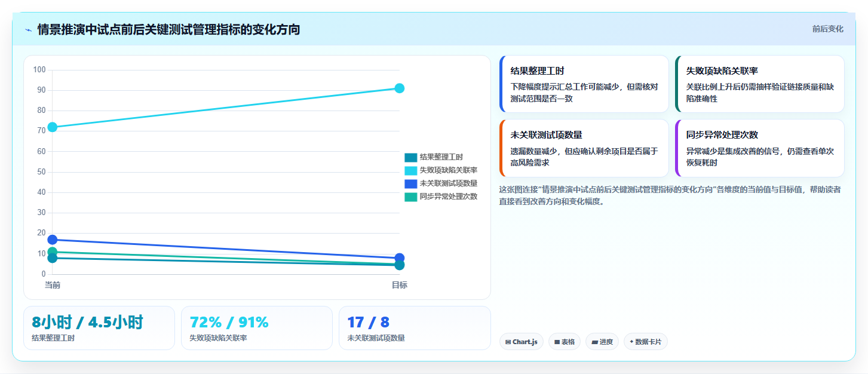
Task: Click the 结果整理工时 point at 当前
Action: pyautogui.click(x=53, y=258)
